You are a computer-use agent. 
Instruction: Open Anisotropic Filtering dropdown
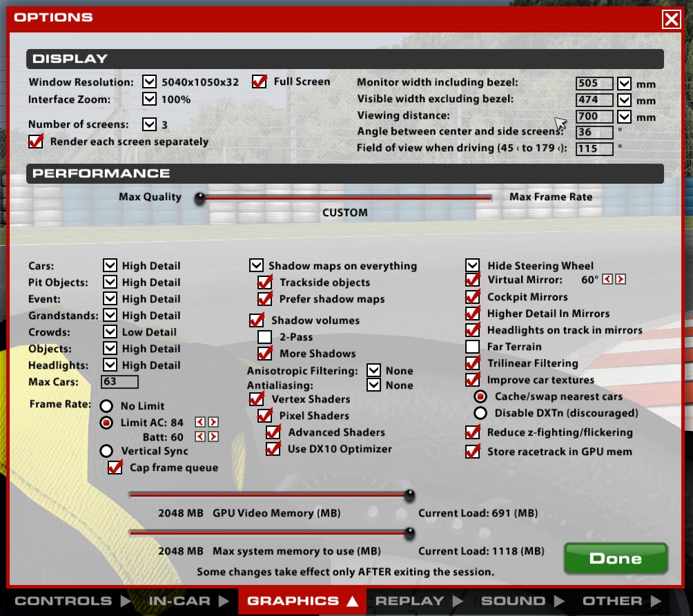pos(374,370)
